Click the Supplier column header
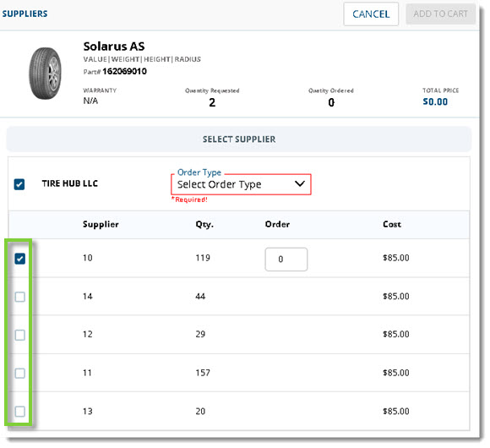Image resolution: width=490 pixels, height=448 pixels. (101, 224)
